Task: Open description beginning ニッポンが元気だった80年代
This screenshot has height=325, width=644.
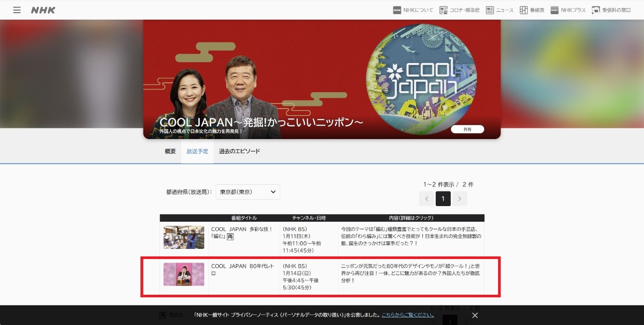Action: point(411,273)
